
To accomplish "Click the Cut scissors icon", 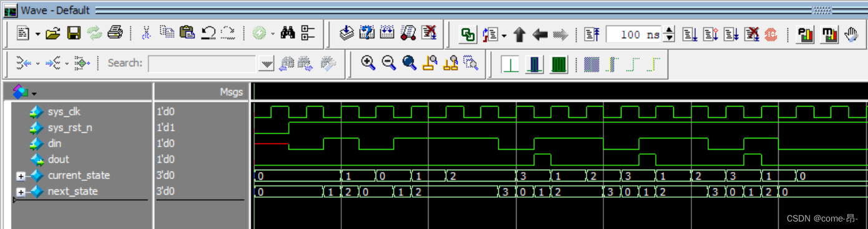I will (x=146, y=33).
